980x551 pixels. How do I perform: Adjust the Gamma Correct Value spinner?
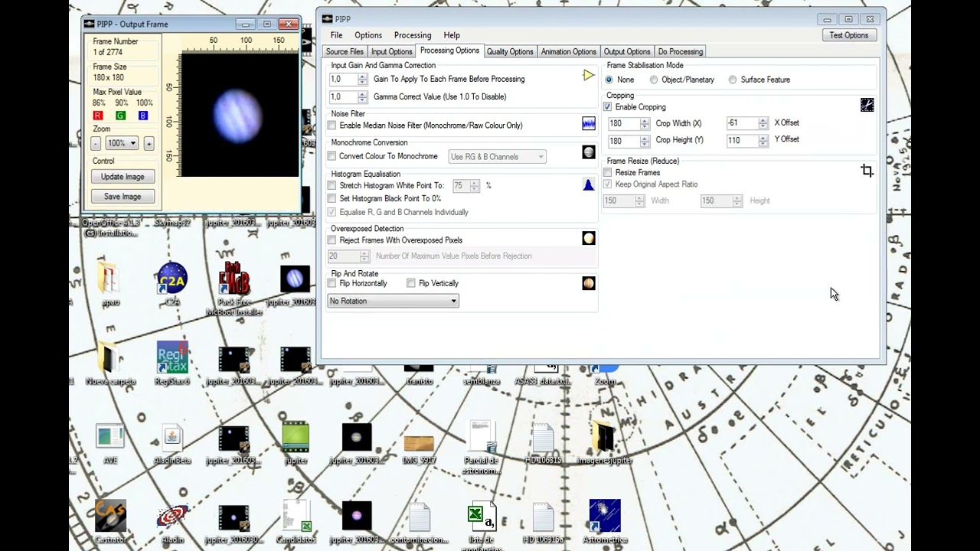click(x=363, y=97)
